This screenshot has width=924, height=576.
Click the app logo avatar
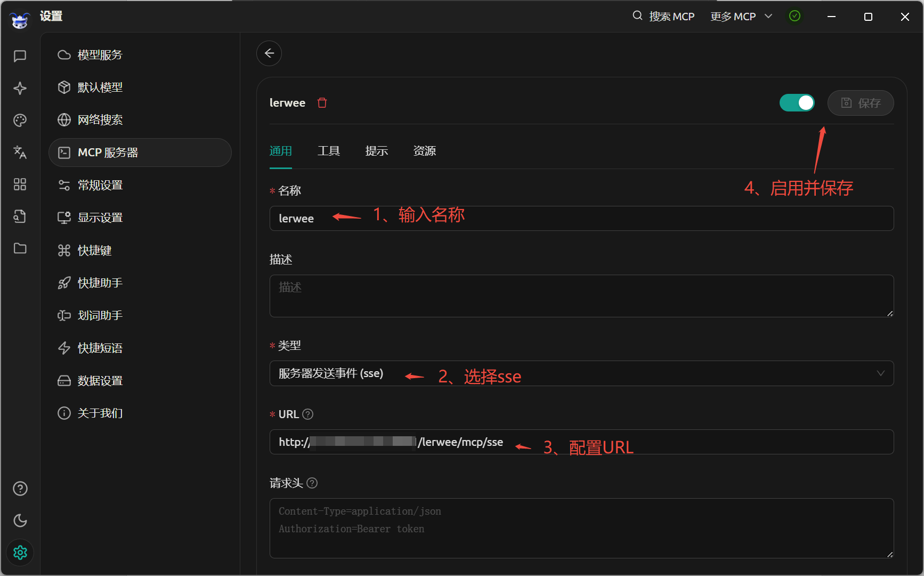click(x=20, y=20)
